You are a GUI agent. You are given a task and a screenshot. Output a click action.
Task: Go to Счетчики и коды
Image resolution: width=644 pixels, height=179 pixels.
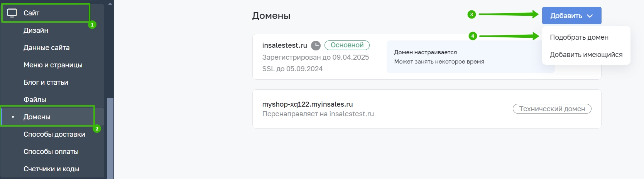51,169
